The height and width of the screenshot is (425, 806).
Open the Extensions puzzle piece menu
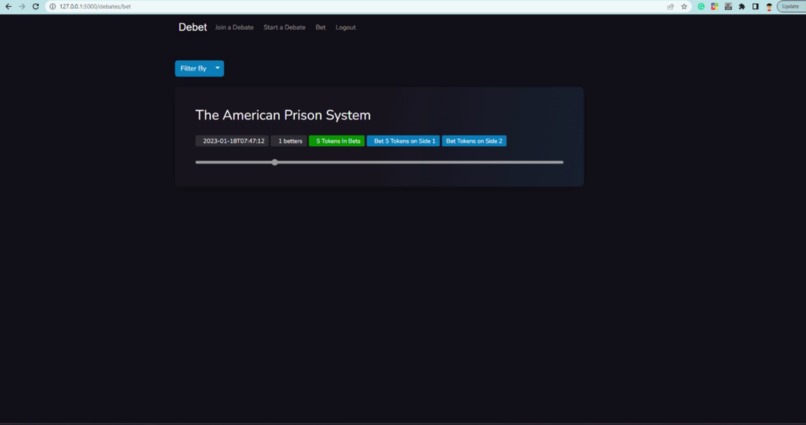click(x=742, y=7)
